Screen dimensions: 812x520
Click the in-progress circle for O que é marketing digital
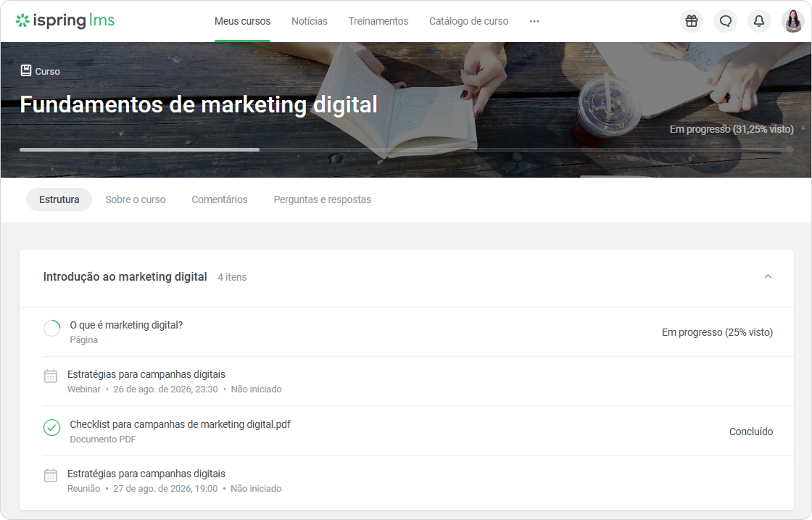(x=51, y=329)
